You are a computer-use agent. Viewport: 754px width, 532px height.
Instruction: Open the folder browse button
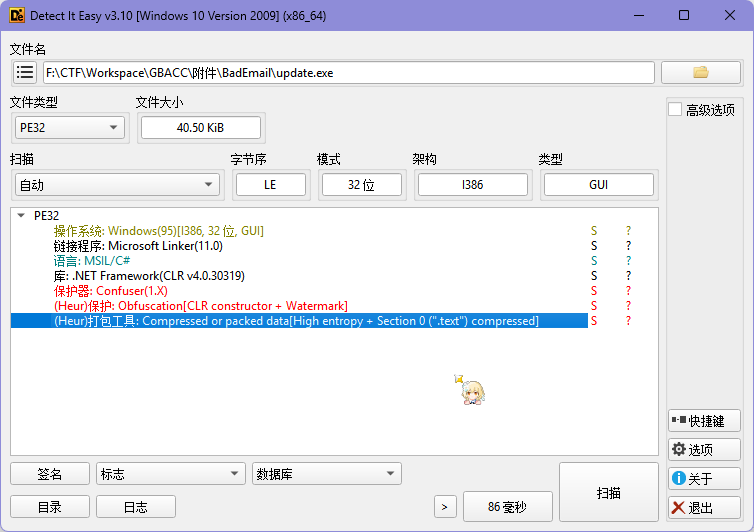(x=700, y=72)
